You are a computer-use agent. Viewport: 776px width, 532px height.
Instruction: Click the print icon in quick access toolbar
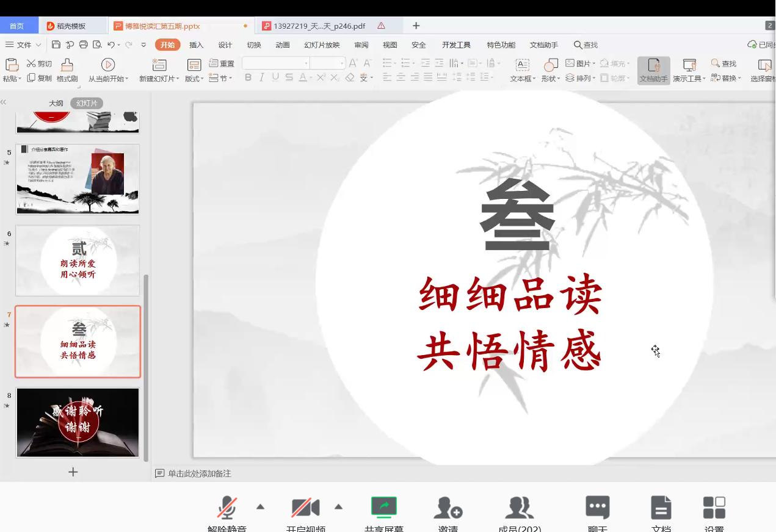click(83, 45)
